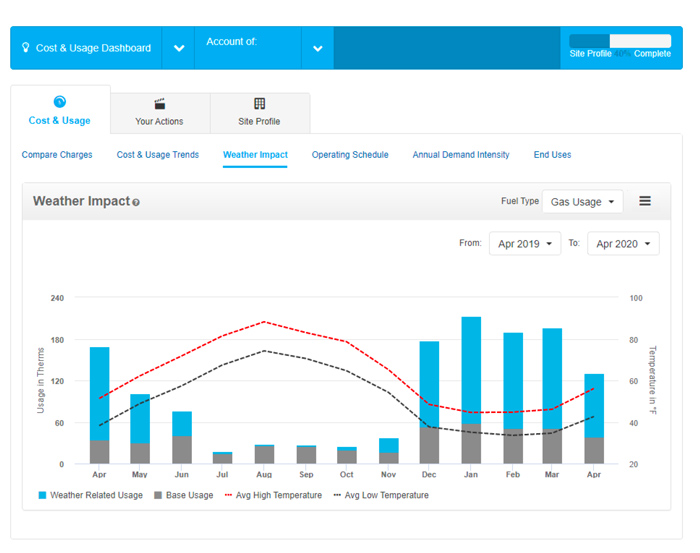Image resolution: width=700 pixels, height=553 pixels.
Task: Switch to the Cost & Usage tab
Action: click(x=60, y=110)
